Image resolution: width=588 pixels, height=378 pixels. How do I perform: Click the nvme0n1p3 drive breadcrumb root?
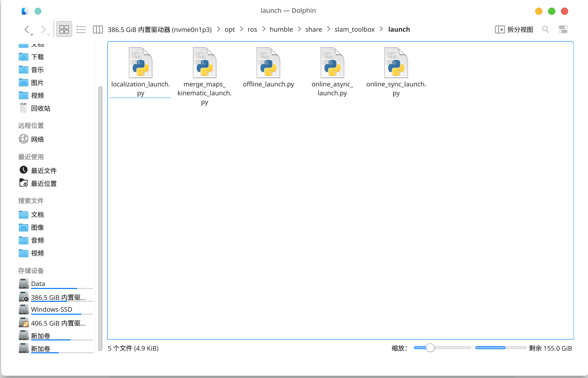coord(160,29)
